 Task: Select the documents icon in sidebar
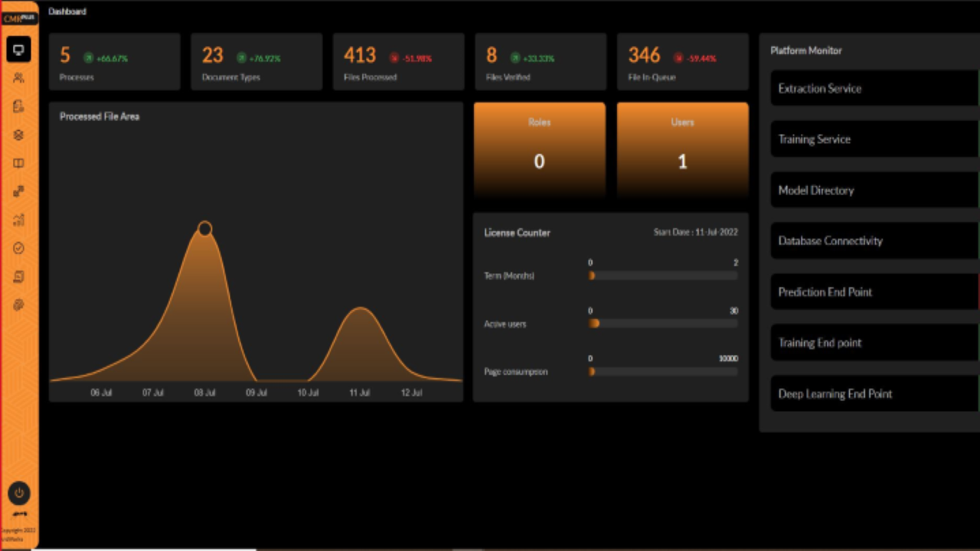(19, 106)
